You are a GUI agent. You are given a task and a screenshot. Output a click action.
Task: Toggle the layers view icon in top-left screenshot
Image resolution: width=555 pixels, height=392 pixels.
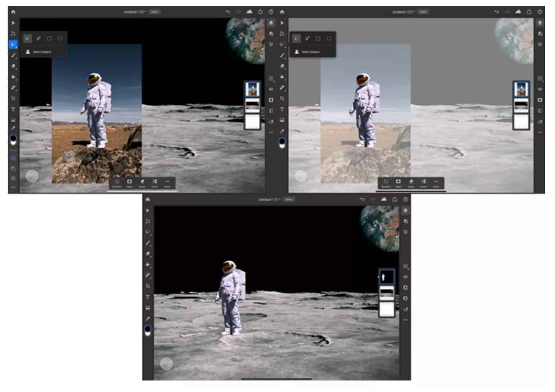(x=271, y=23)
